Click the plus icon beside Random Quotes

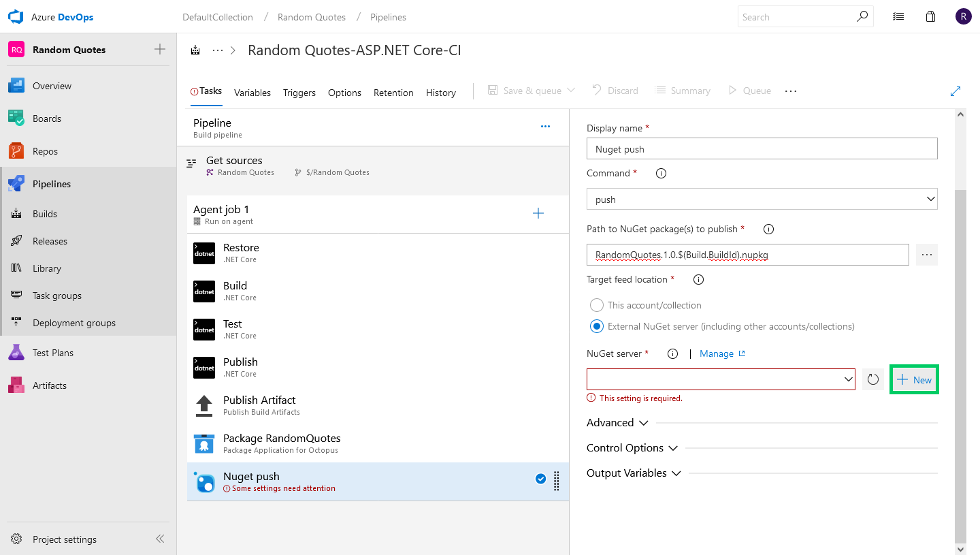pyautogui.click(x=160, y=49)
